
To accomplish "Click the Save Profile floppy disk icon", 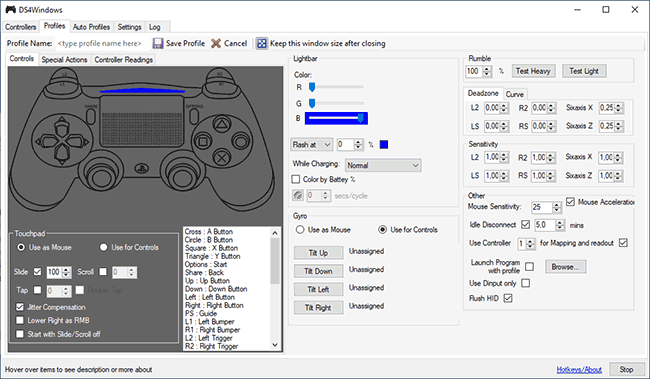I will 158,43.
